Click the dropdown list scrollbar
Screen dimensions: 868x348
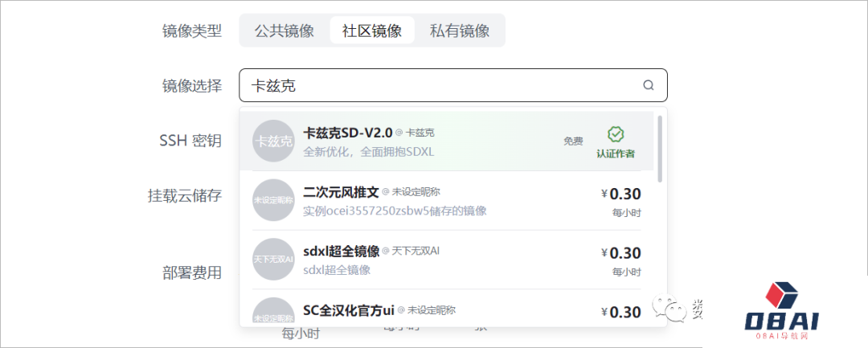pyautogui.click(x=660, y=149)
